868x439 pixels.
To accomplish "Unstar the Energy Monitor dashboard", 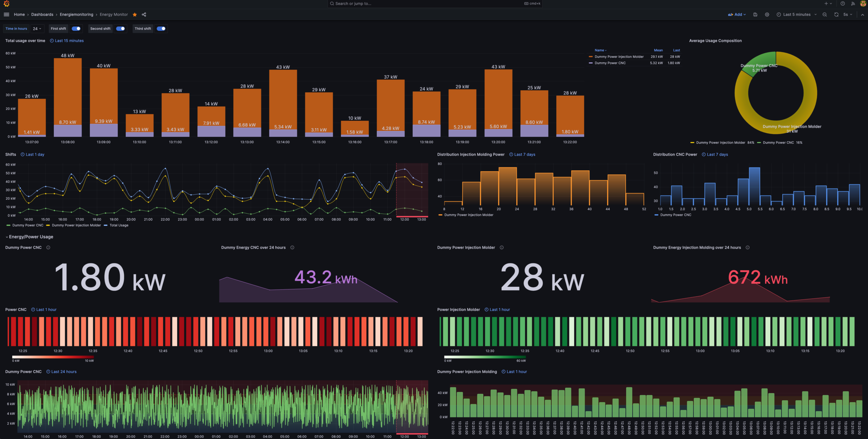I will point(135,14).
